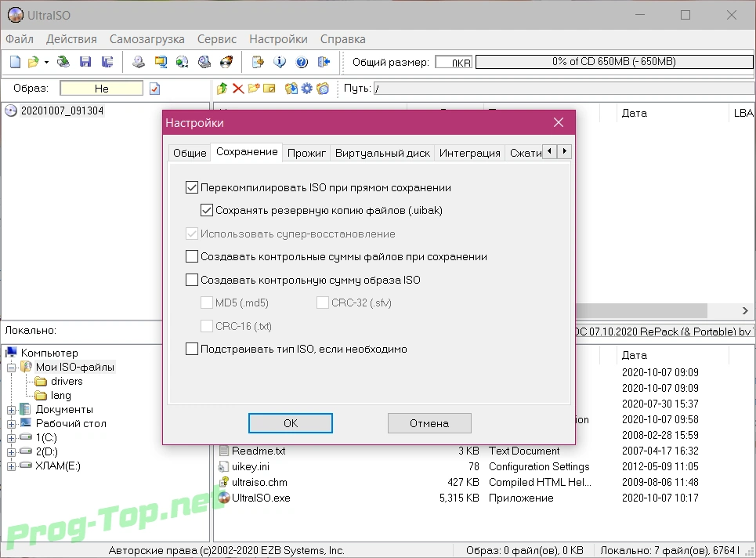Click the CD size progress bar

click(x=613, y=62)
